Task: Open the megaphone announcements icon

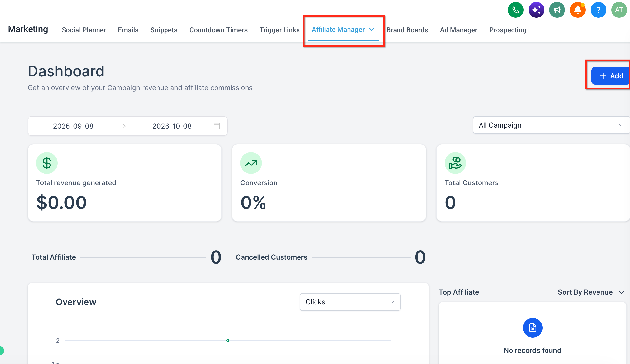Action: point(557,10)
